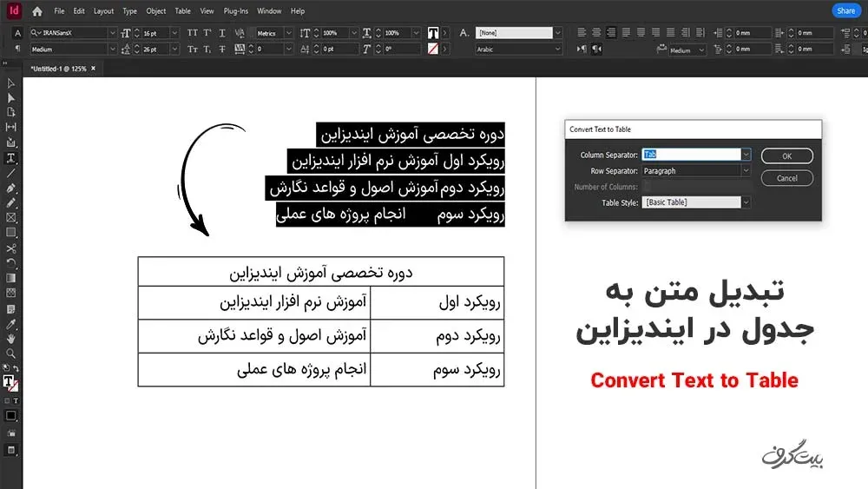Close the Untitled-1 document tab
The height and width of the screenshot is (489, 868).
tap(93, 69)
